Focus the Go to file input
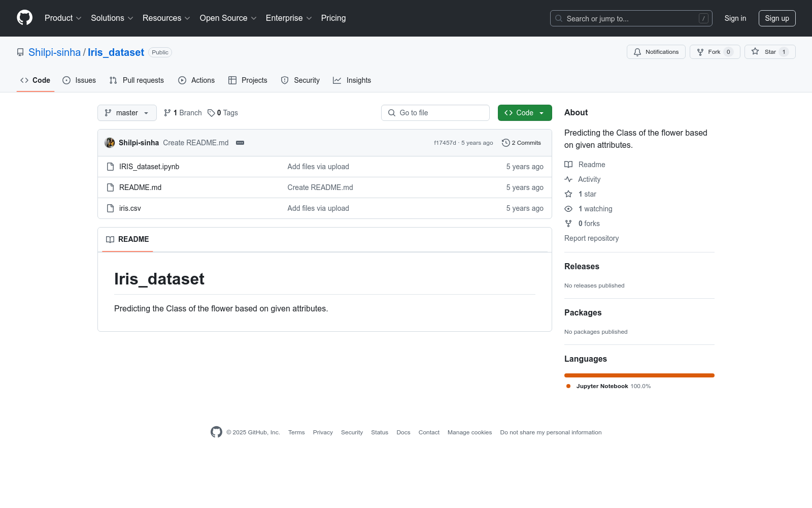The image size is (812, 508). coord(435,113)
